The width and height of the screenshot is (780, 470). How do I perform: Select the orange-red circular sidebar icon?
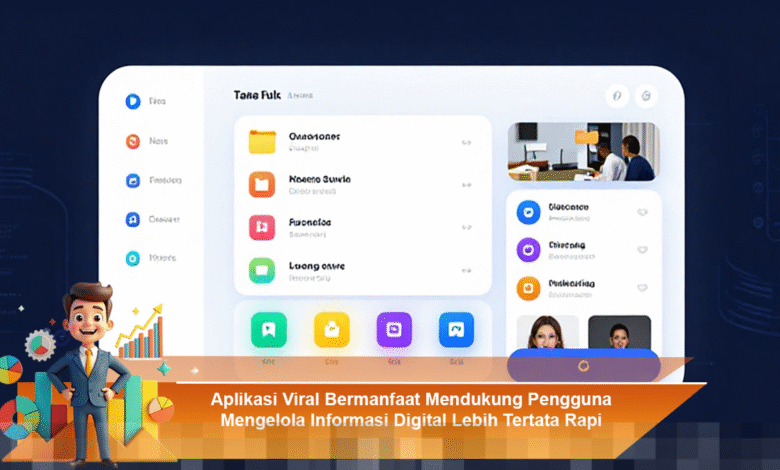pos(132,141)
